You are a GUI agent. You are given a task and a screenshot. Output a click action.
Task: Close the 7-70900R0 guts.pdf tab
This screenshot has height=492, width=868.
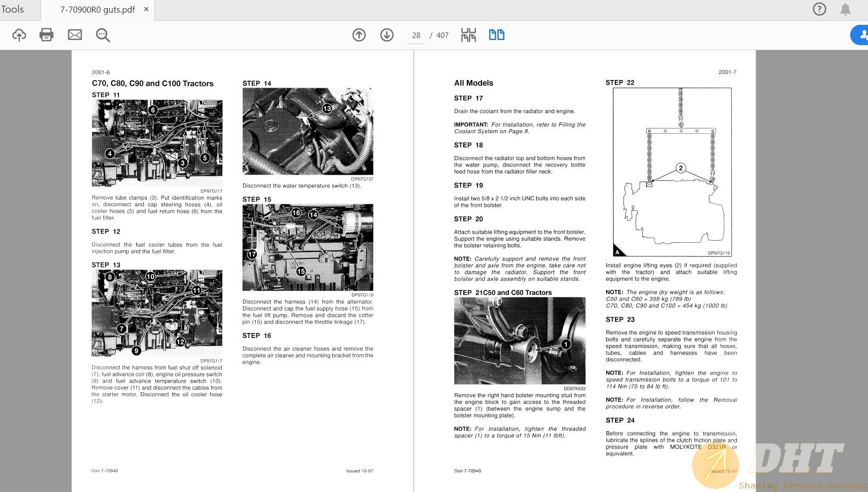pyautogui.click(x=146, y=9)
